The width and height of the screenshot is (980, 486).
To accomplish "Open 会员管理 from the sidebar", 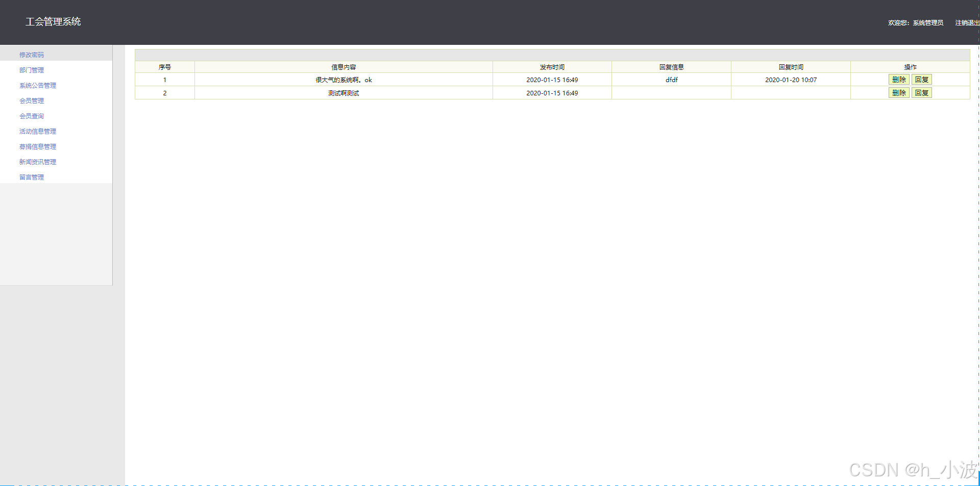I will [x=32, y=100].
